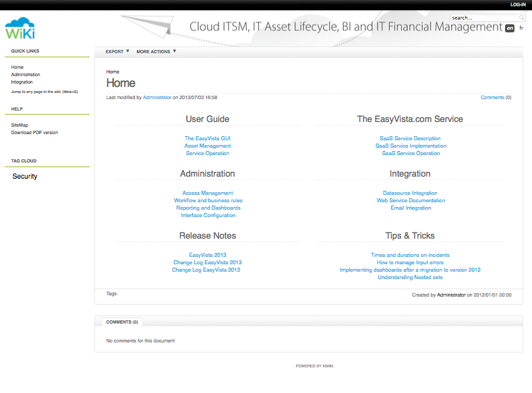
Task: Open Times and durations on incidents
Action: pyautogui.click(x=410, y=255)
